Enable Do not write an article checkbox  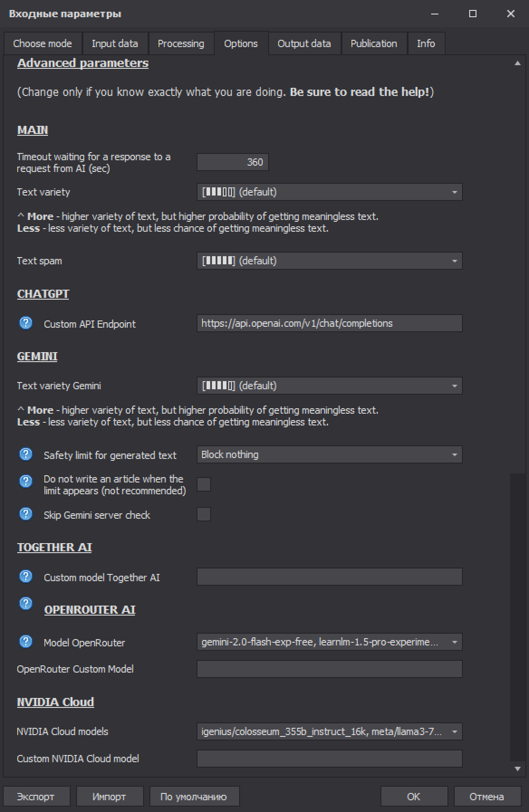204,484
